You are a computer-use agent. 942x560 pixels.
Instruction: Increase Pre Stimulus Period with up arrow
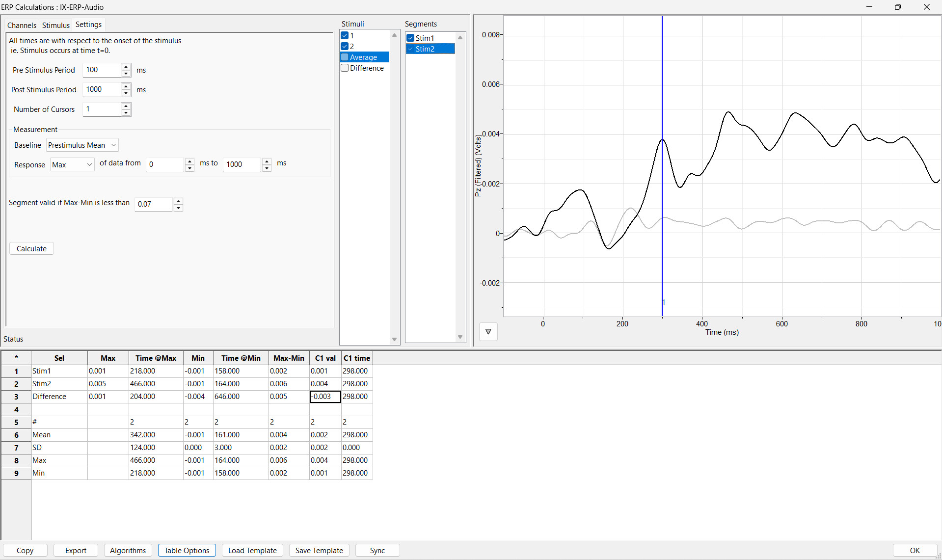tap(126, 66)
